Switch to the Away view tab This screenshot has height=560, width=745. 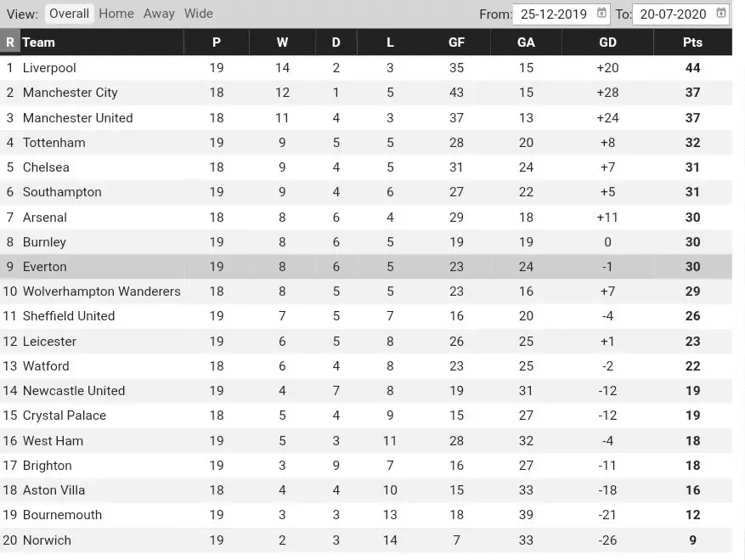159,14
